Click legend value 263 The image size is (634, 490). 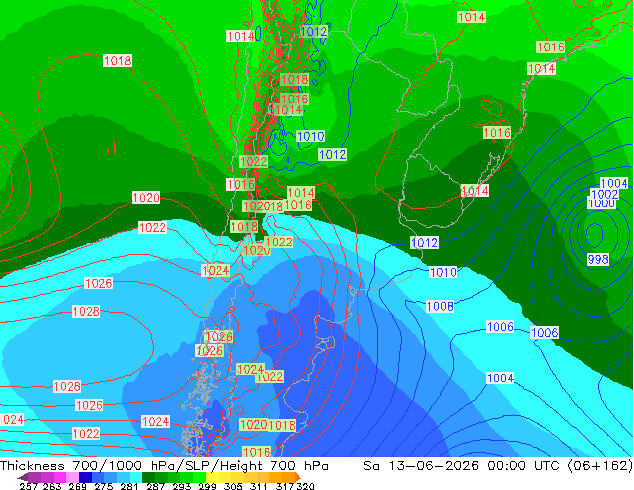click(52, 486)
